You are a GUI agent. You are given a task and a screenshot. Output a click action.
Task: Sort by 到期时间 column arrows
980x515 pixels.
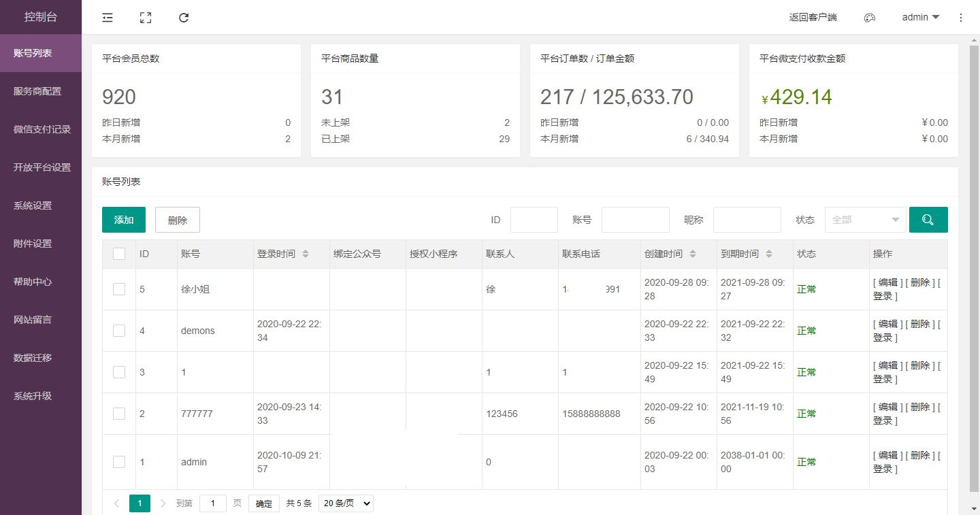[769, 254]
